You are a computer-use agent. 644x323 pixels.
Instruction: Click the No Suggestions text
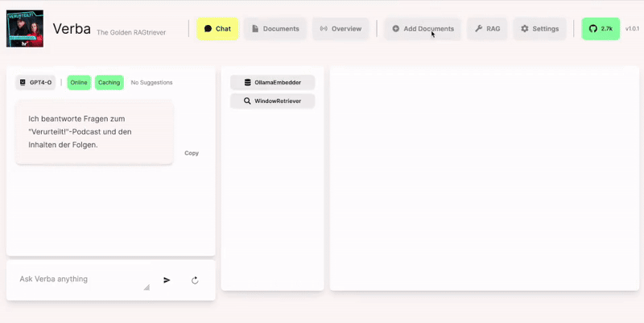151,83
